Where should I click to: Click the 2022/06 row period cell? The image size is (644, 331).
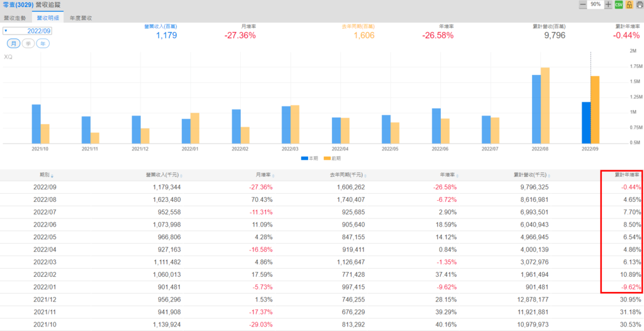(45, 225)
